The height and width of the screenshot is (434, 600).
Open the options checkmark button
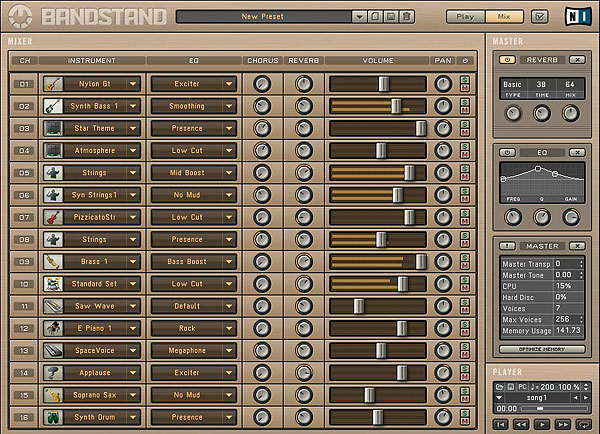540,16
